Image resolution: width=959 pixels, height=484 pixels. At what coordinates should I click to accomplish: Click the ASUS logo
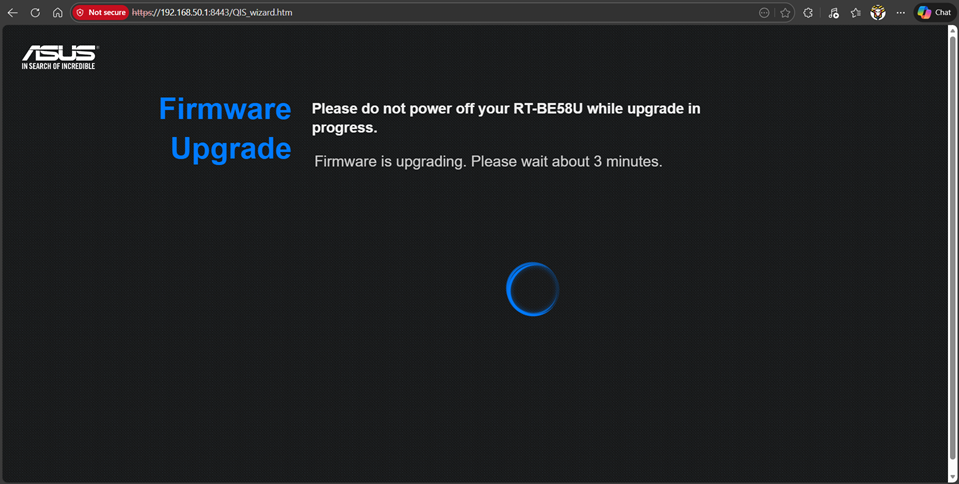[x=59, y=56]
